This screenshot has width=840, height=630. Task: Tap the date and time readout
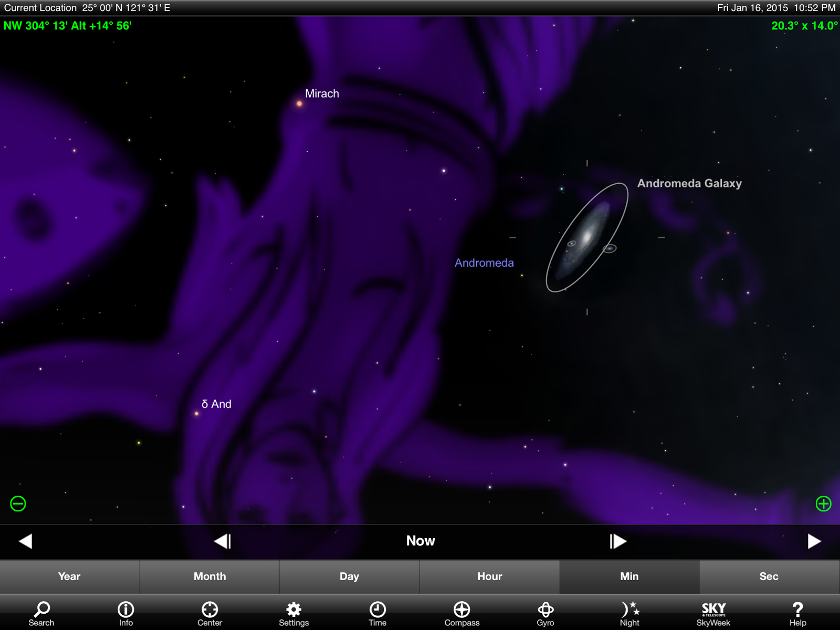pyautogui.click(x=776, y=8)
